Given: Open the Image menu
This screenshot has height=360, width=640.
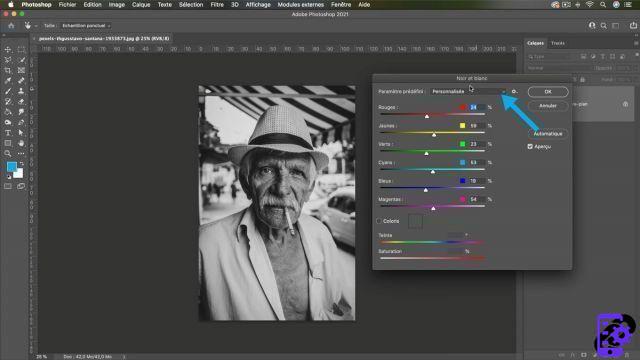Looking at the screenshot, I should click(117, 5).
